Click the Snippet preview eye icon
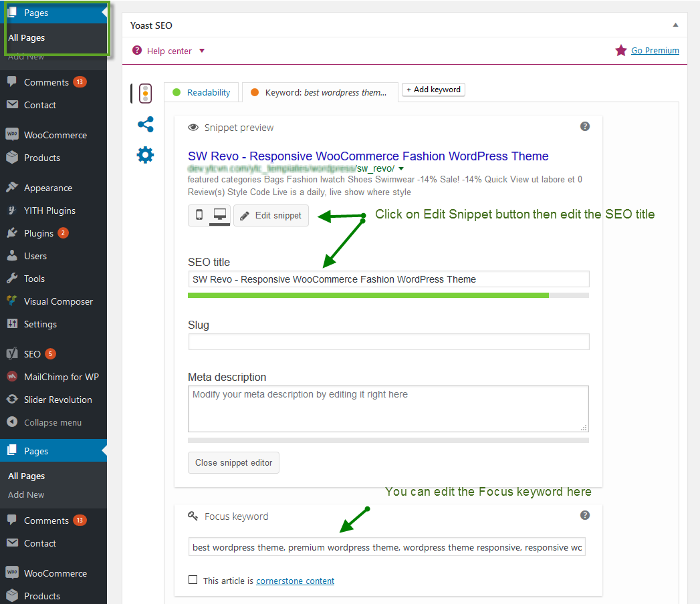 click(x=193, y=128)
